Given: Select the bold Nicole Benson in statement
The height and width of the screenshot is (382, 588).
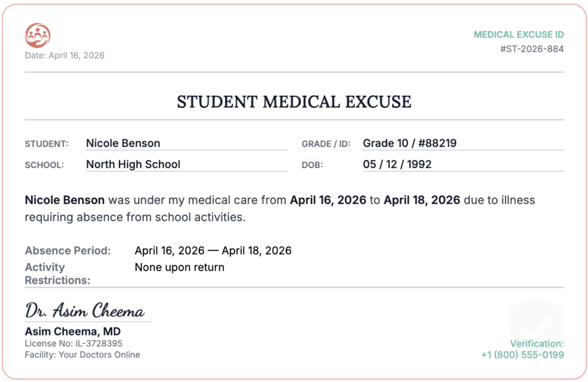Looking at the screenshot, I should click(x=64, y=200).
